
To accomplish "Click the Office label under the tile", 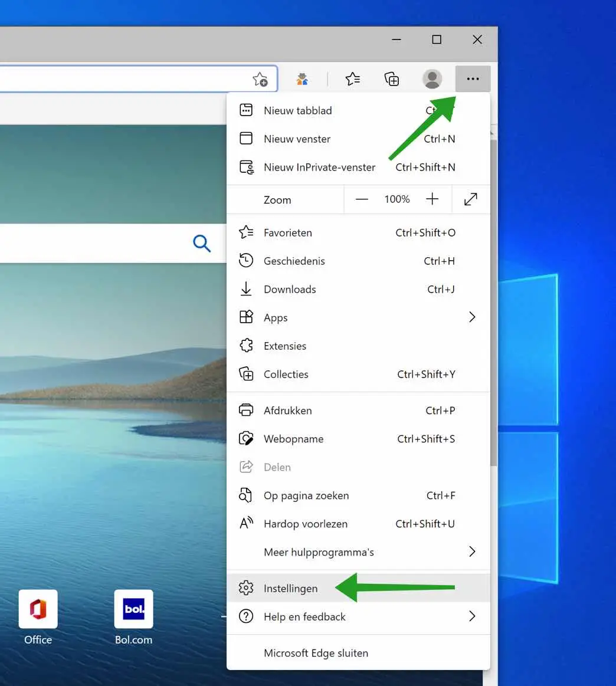I will coord(38,639).
